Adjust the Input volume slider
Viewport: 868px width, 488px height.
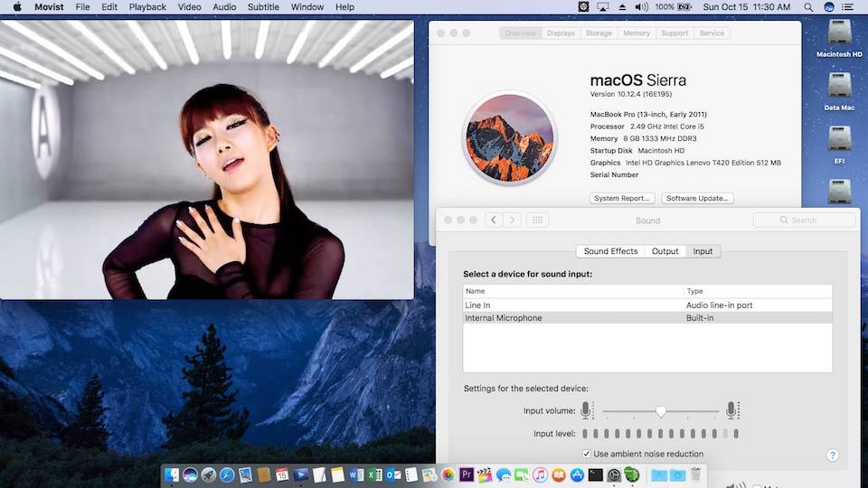click(660, 411)
